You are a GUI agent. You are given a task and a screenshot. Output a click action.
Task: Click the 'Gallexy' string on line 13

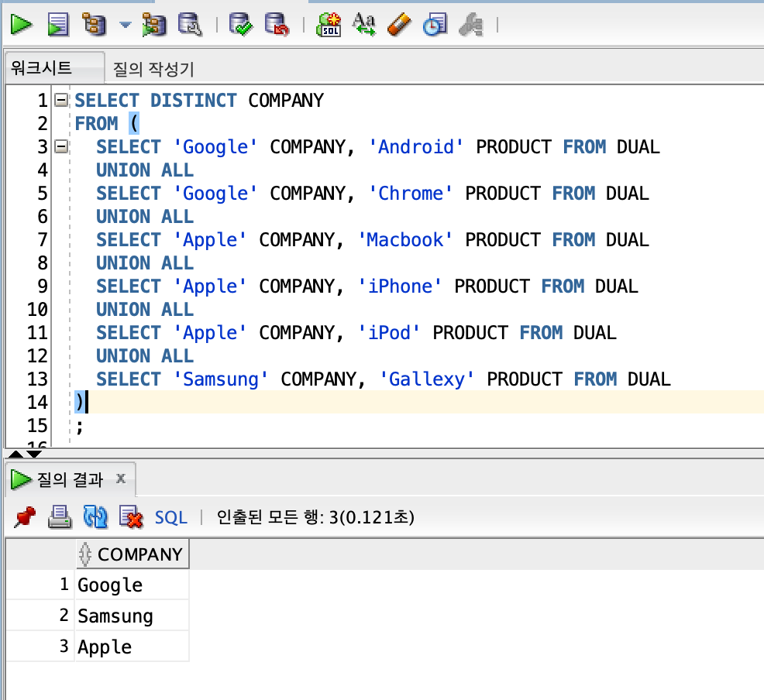(427, 379)
